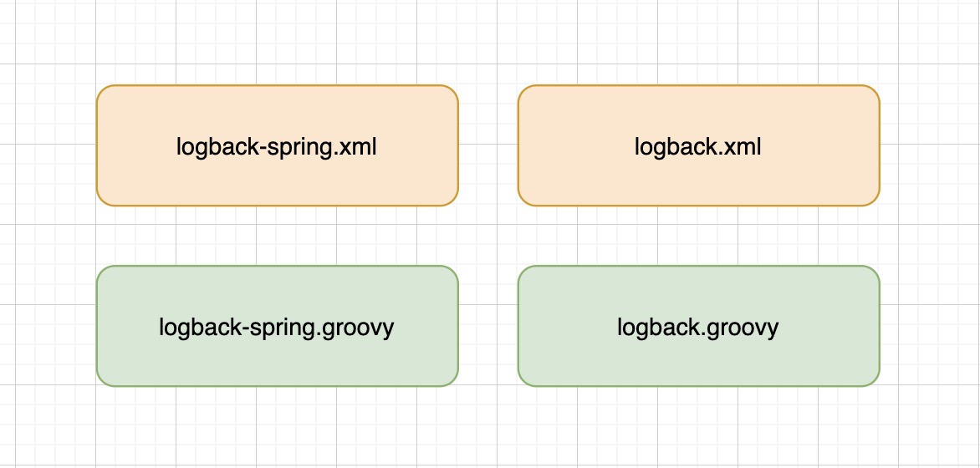Click the "logback-spring.xml" text label
Screen dimensions: 980x468
click(x=276, y=147)
